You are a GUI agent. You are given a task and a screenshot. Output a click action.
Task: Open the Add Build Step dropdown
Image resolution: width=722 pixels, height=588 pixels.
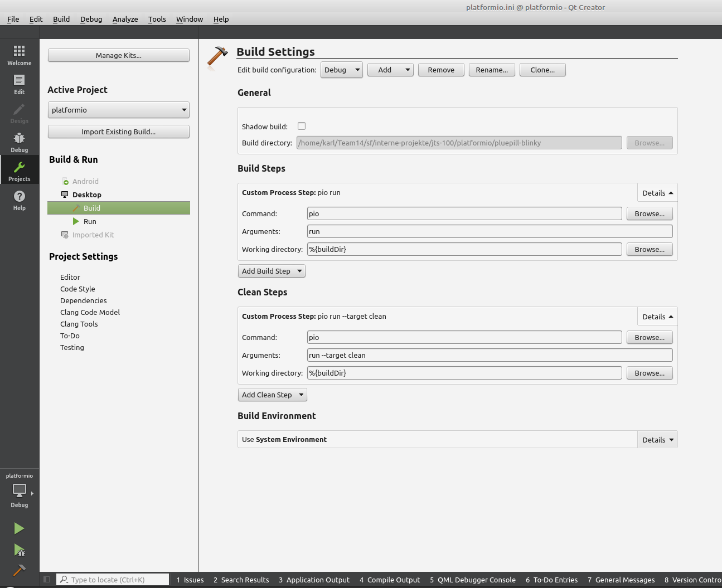272,271
